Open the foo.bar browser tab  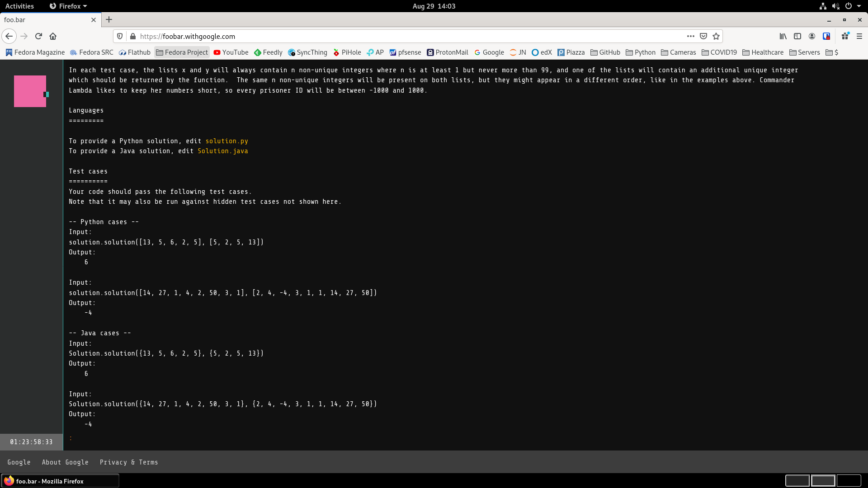point(45,20)
